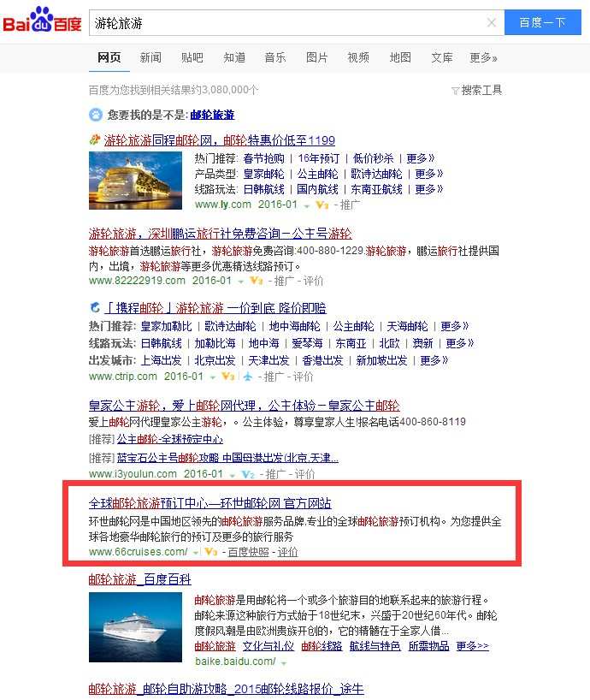Open 皇家加勒比 link

(167, 326)
